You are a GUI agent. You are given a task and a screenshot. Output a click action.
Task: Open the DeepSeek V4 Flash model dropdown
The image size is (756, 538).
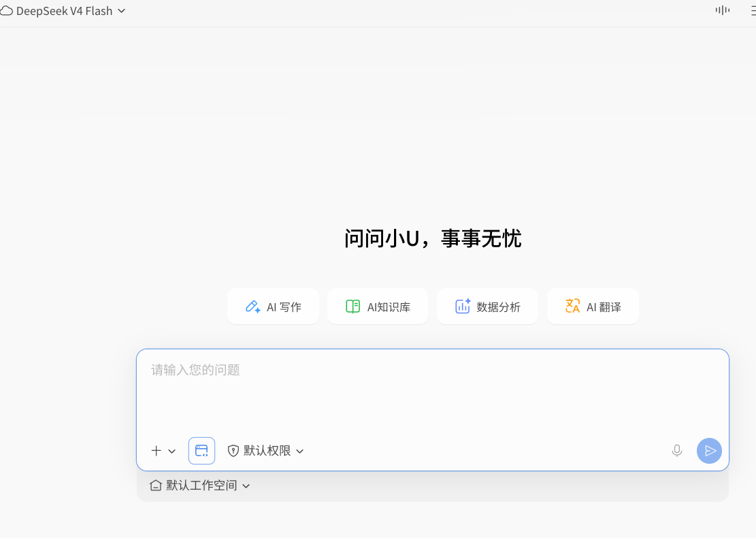(63, 11)
